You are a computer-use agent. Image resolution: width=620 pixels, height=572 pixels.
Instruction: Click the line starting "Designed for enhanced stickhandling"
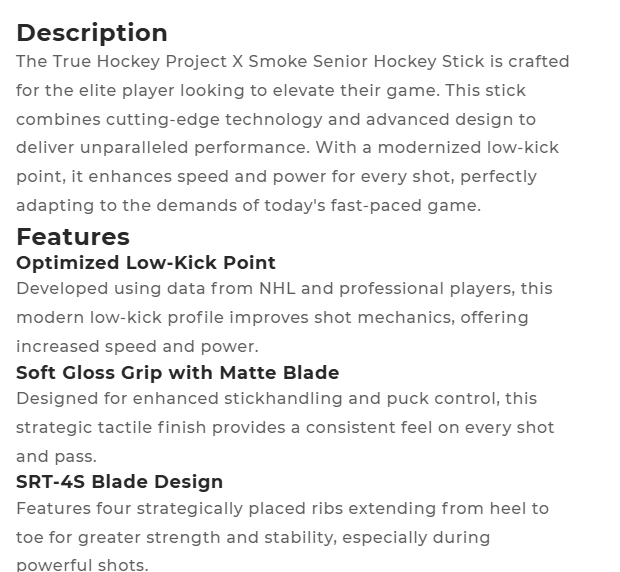tap(276, 399)
